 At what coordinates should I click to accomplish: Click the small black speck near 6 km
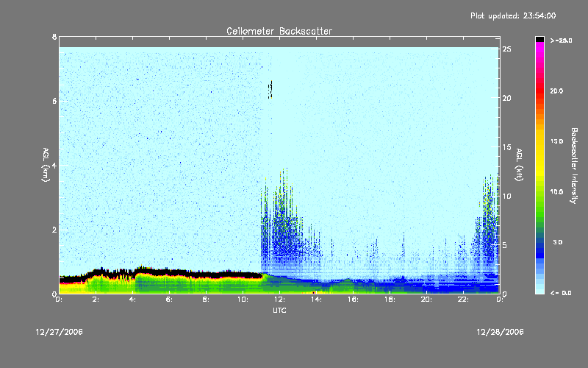(x=270, y=90)
